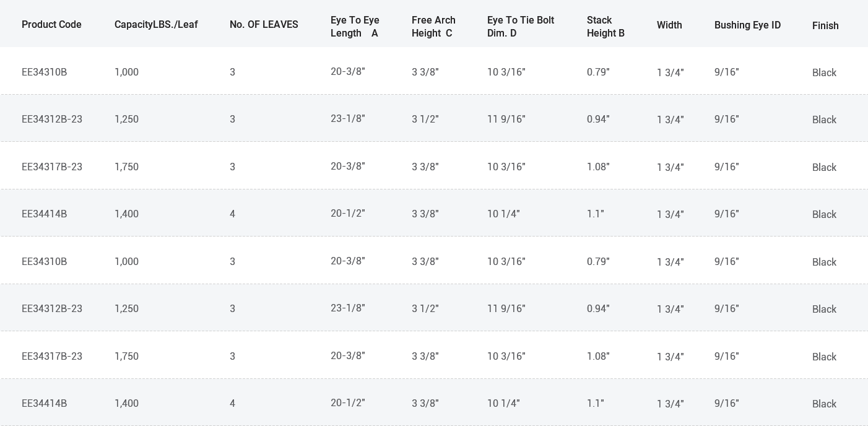The height and width of the screenshot is (426, 868).
Task: Select Black finish in the first row
Action: coord(824,73)
